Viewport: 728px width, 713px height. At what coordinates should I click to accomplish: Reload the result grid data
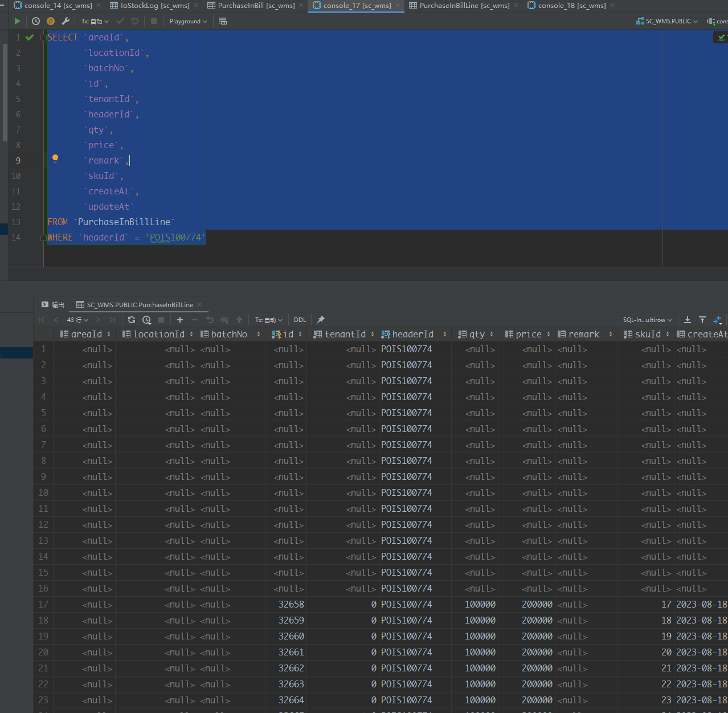pyautogui.click(x=132, y=320)
